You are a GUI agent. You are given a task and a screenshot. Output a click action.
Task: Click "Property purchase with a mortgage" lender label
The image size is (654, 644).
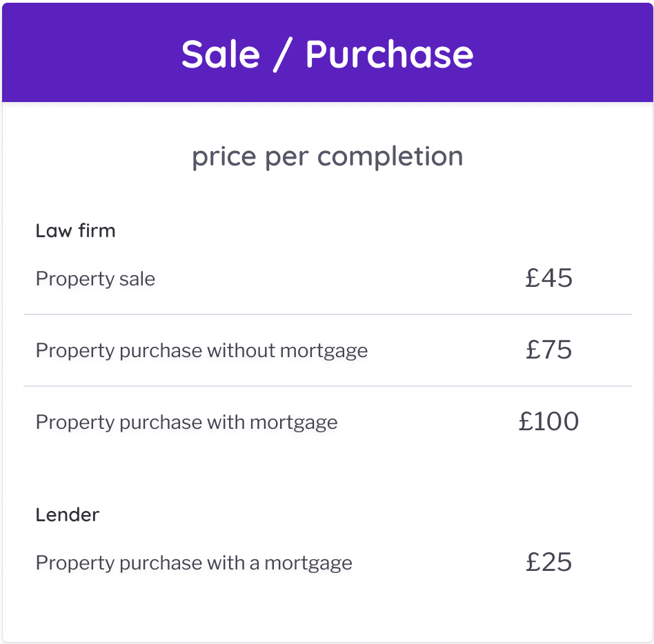194,563
